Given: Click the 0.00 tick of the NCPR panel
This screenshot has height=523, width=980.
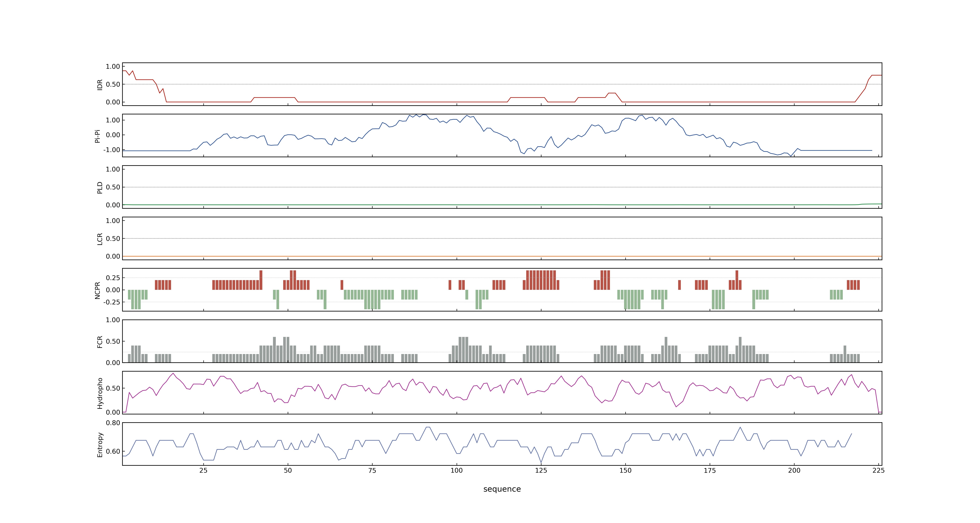Looking at the screenshot, I should coord(113,290).
